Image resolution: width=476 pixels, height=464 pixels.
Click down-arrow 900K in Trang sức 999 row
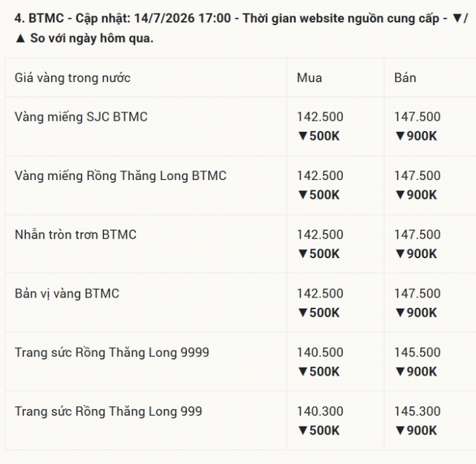tap(416, 430)
